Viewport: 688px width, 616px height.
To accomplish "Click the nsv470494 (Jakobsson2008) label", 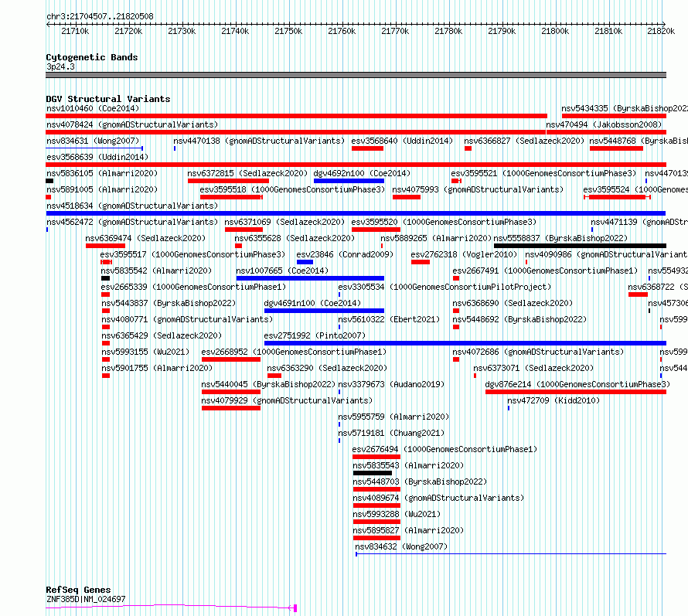I will click(x=604, y=124).
